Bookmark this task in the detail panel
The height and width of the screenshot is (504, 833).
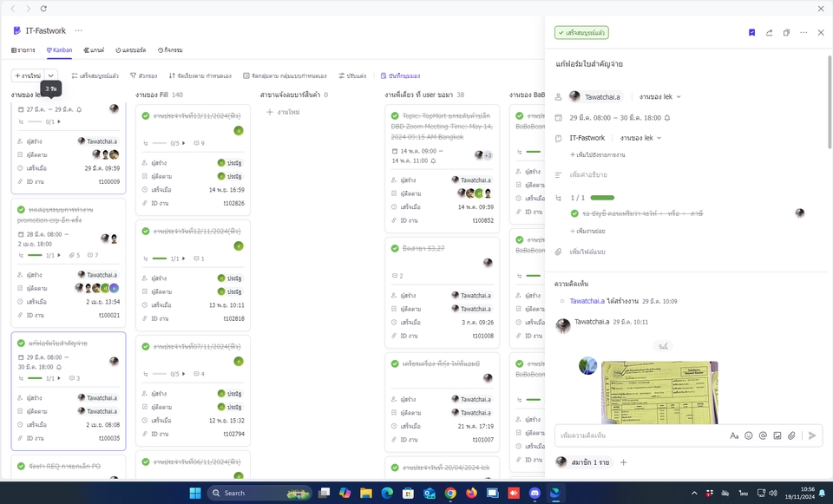pyautogui.click(x=751, y=32)
